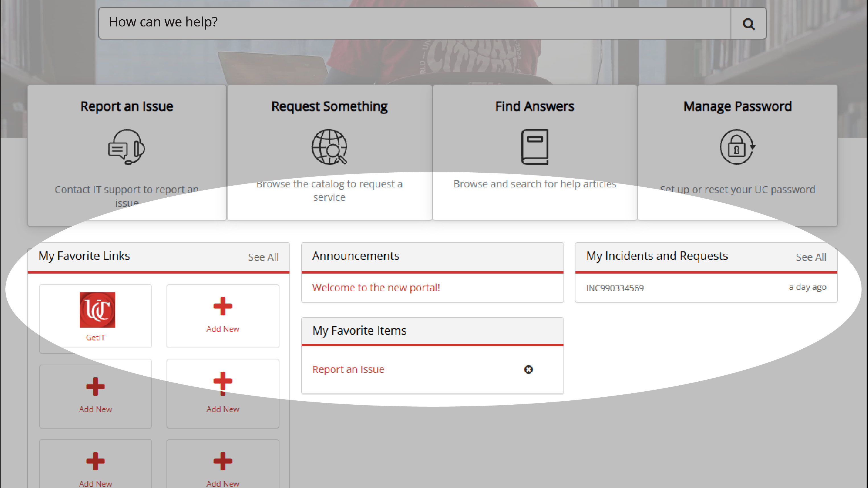This screenshot has height=488, width=868.
Task: Open the Request Something tile
Action: [x=329, y=106]
